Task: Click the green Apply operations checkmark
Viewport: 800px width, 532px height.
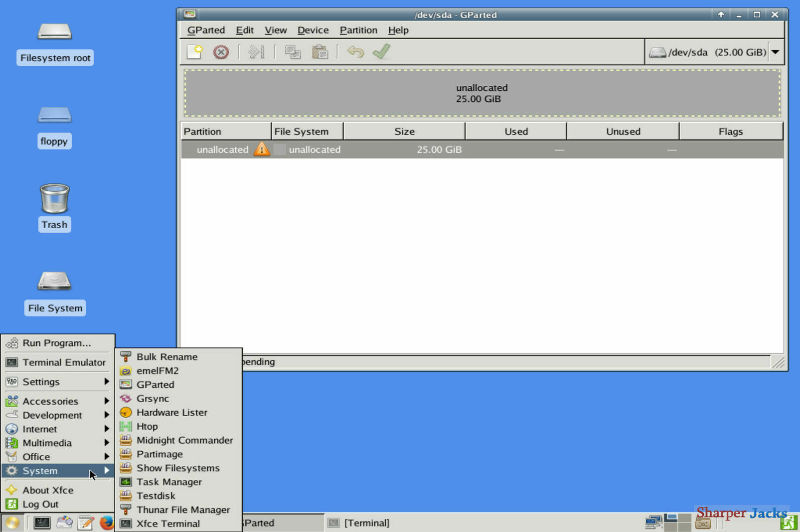Action: [381, 51]
